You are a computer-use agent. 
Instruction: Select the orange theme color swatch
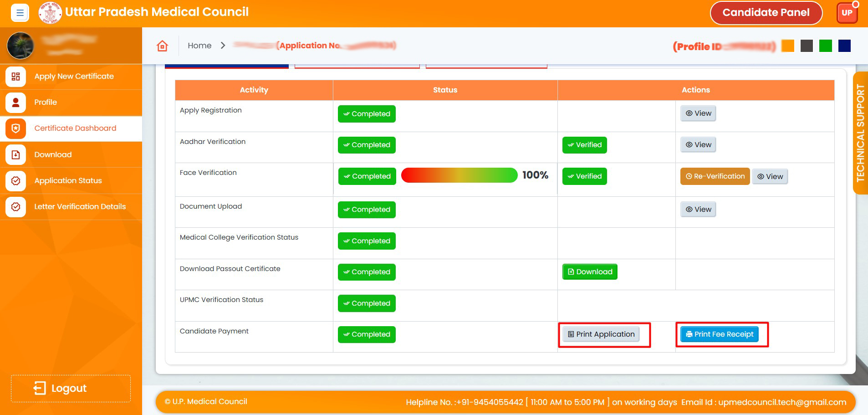pyautogui.click(x=787, y=46)
